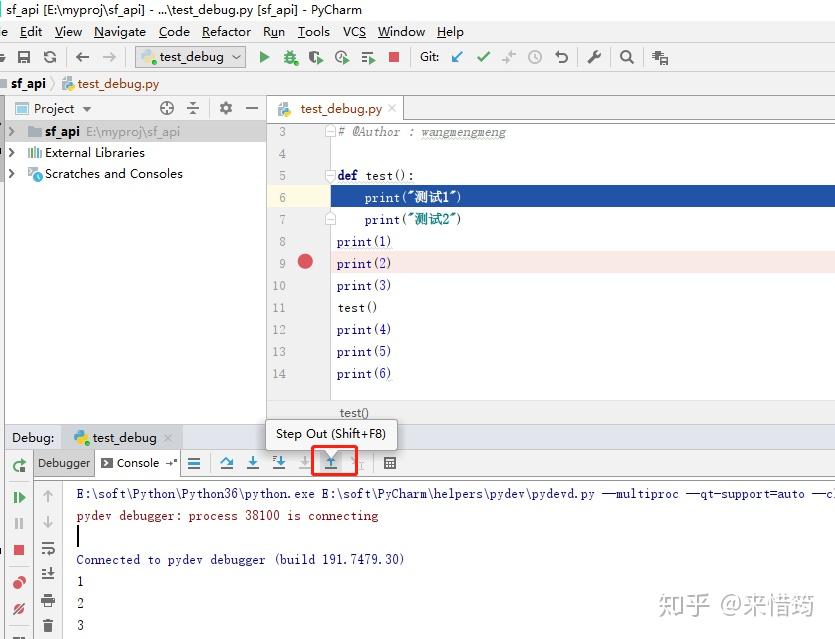Click the Synchronize icon in toolbar
Viewport: 835px width, 639px height.
click(x=50, y=57)
